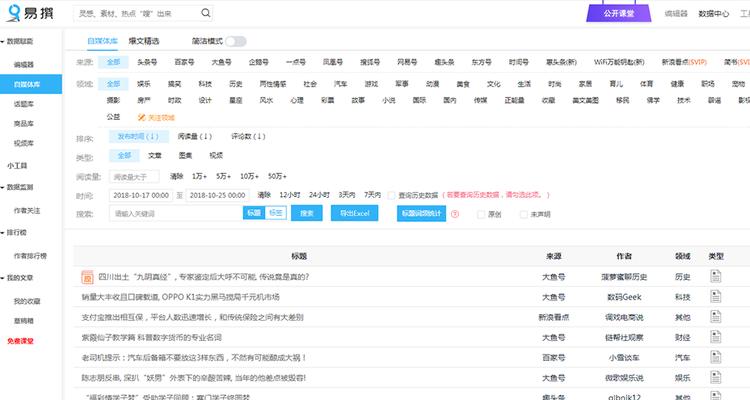Open the article about 支付宝推出相互保
Viewport: 750px width, 400px height.
pyautogui.click(x=192, y=317)
